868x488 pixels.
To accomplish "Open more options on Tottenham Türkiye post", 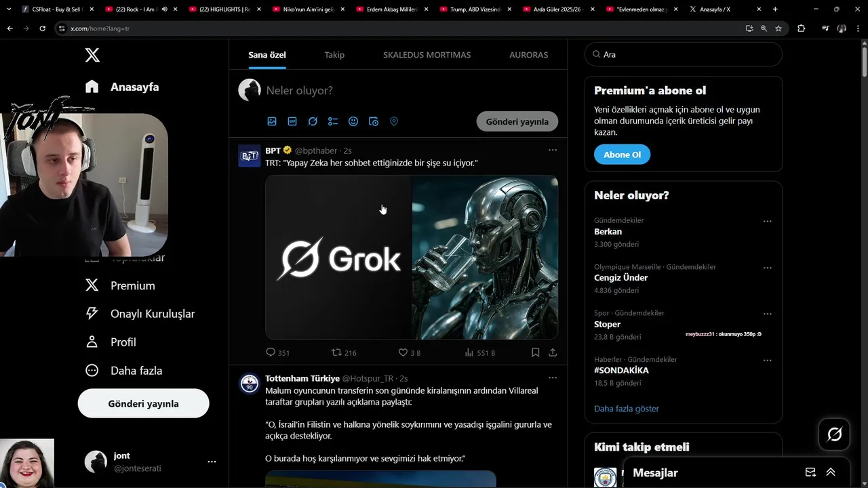I will pyautogui.click(x=553, y=378).
